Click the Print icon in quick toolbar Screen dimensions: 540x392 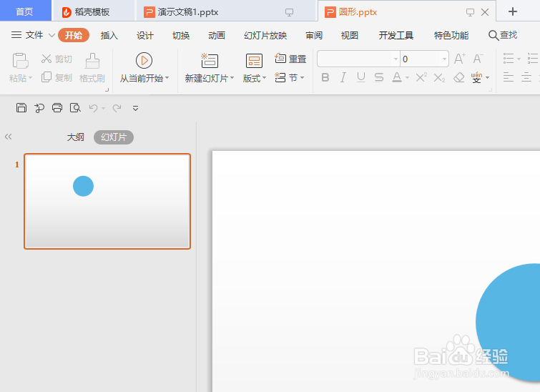(57, 108)
